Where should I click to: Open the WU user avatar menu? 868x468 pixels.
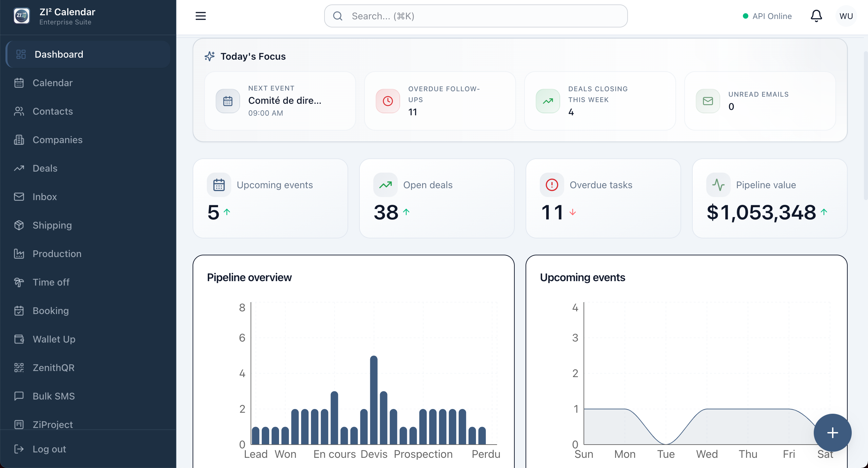[846, 16]
